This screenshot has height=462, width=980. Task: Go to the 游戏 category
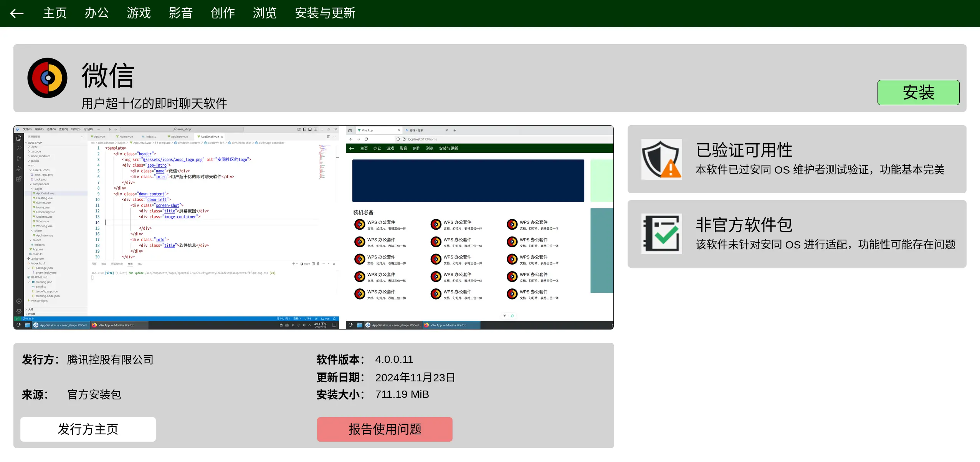[139, 13]
